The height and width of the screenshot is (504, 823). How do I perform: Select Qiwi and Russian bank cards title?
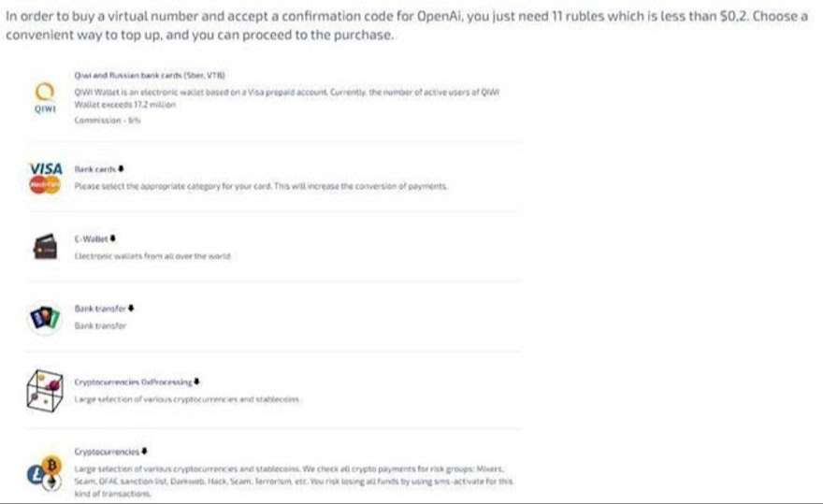click(150, 75)
